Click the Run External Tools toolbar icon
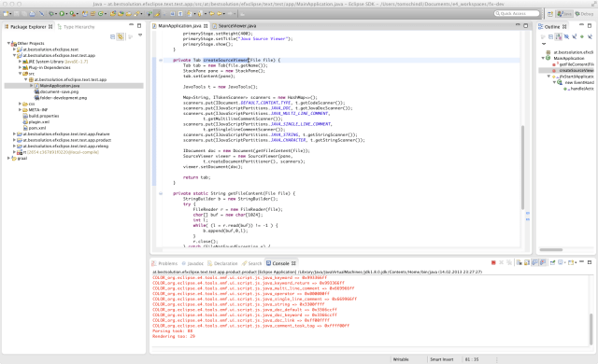 pos(73,14)
